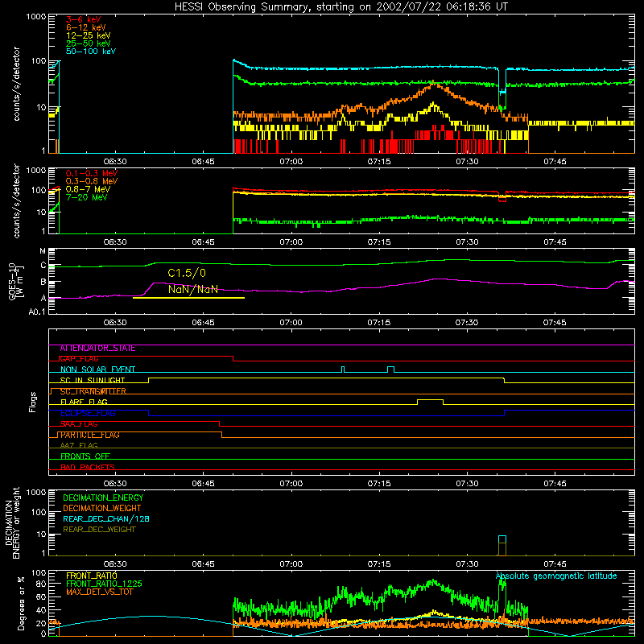Image resolution: width=644 pixels, height=644 pixels.
Task: Click the cyan decimation box near 07:36
Action: [x=502, y=539]
